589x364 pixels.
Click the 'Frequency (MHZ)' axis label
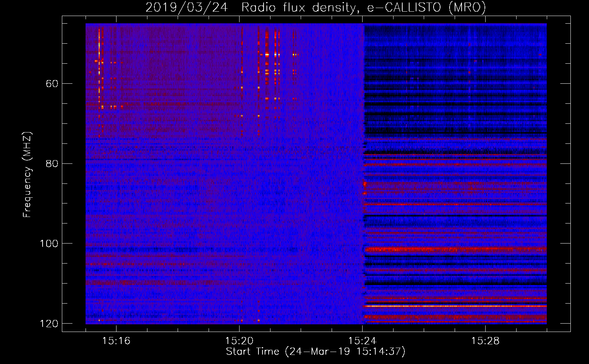(27, 175)
